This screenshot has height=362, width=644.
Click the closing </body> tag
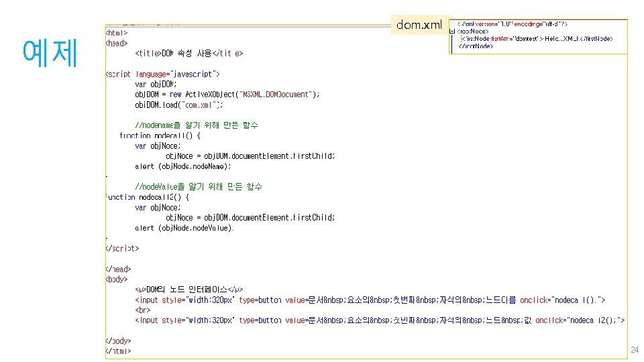click(x=118, y=341)
